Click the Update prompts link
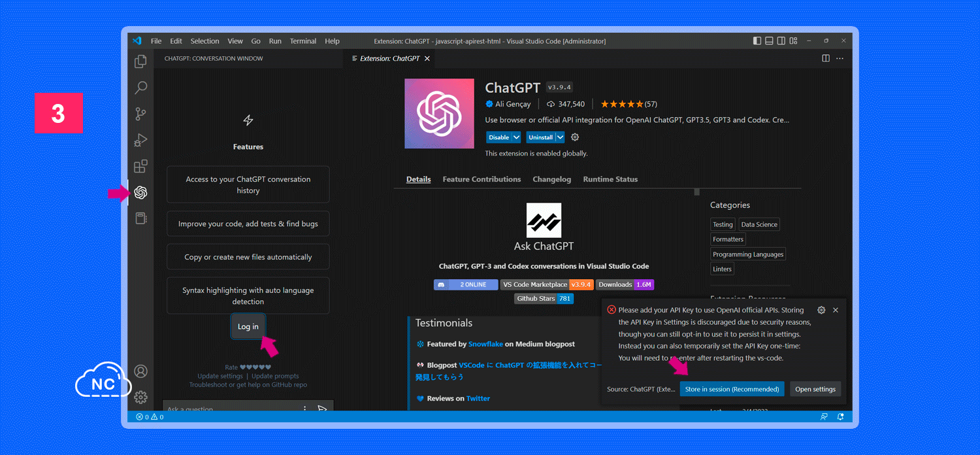Image resolution: width=980 pixels, height=455 pixels. pos(275,376)
